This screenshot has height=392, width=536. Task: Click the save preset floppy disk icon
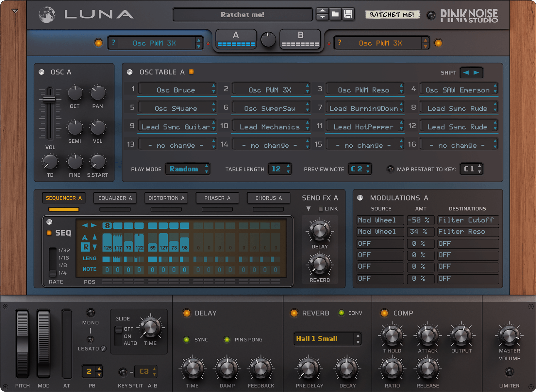coord(348,14)
